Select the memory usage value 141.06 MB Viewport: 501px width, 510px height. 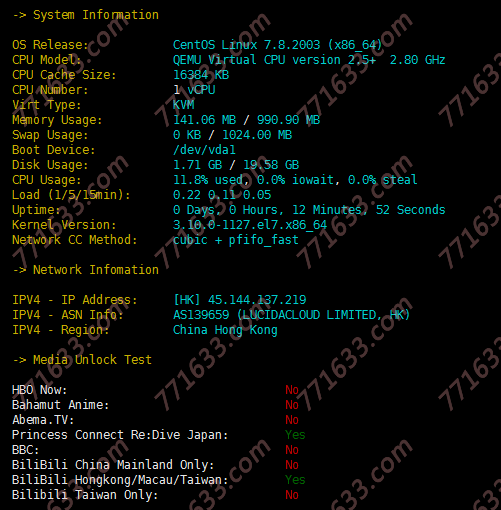click(x=205, y=120)
